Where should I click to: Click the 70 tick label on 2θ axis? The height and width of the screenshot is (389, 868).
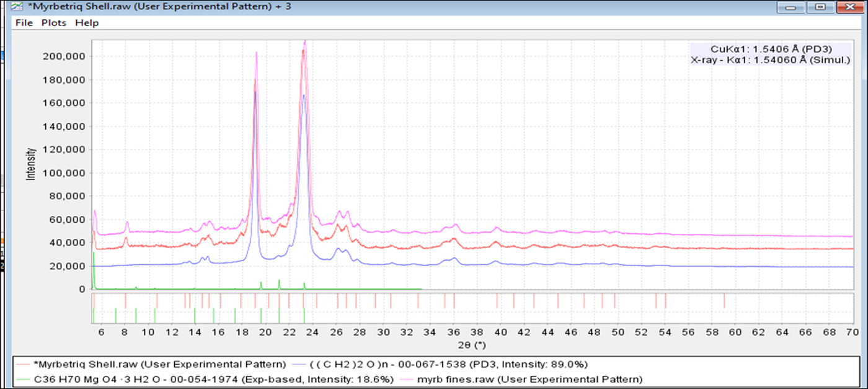[853, 333]
